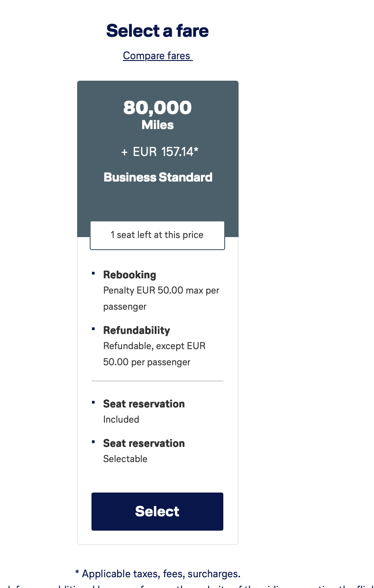This screenshot has width=374, height=588.
Task: Open the Compare fares link
Action: (x=157, y=56)
